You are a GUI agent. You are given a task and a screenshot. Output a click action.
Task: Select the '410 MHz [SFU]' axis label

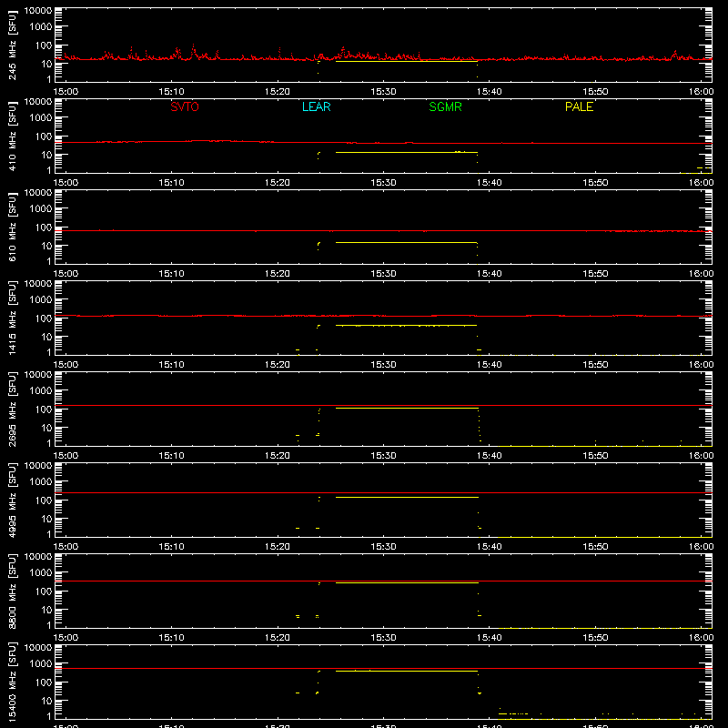pyautogui.click(x=13, y=136)
